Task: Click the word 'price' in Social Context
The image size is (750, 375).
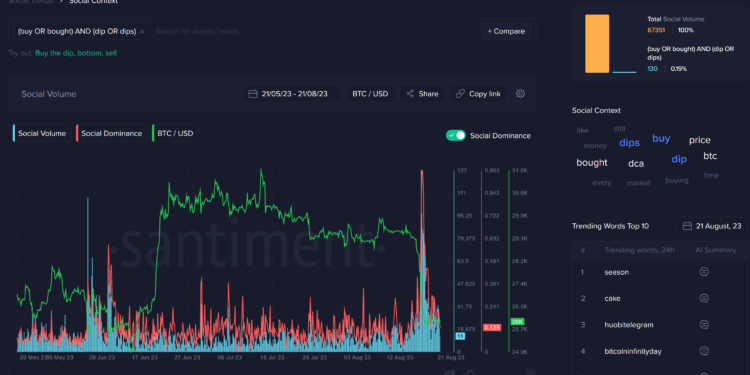Action: (x=699, y=140)
